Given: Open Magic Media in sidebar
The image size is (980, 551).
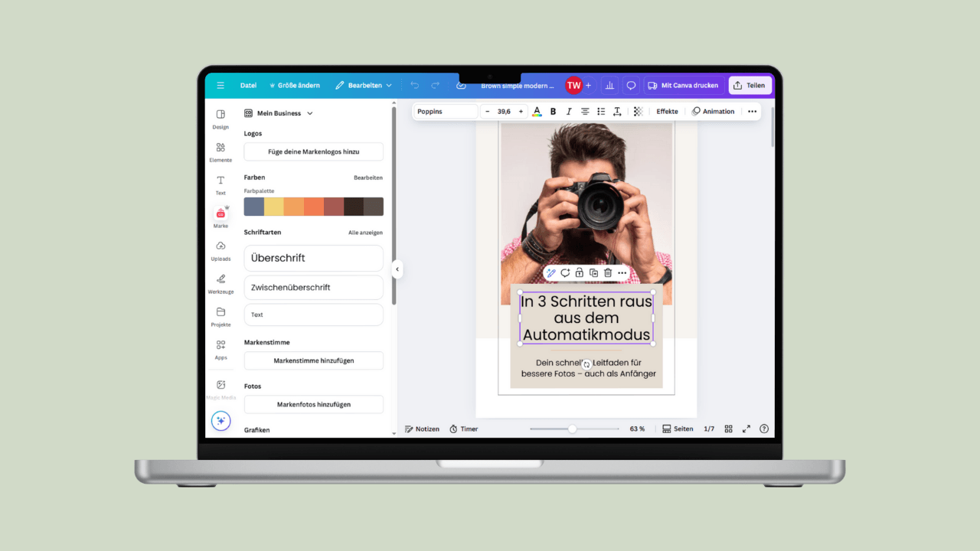Looking at the screenshot, I should [x=220, y=389].
